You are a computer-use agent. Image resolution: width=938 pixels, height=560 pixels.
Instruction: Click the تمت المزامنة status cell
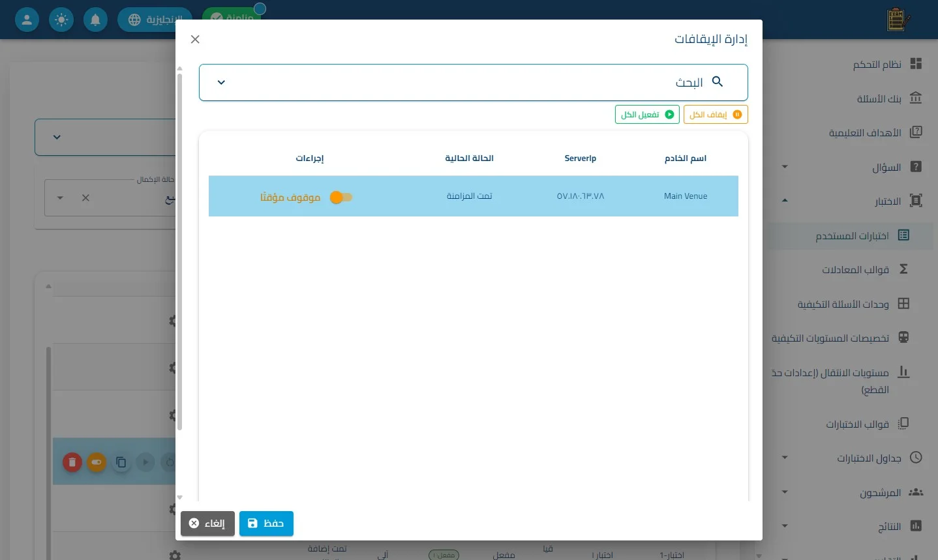tap(470, 196)
